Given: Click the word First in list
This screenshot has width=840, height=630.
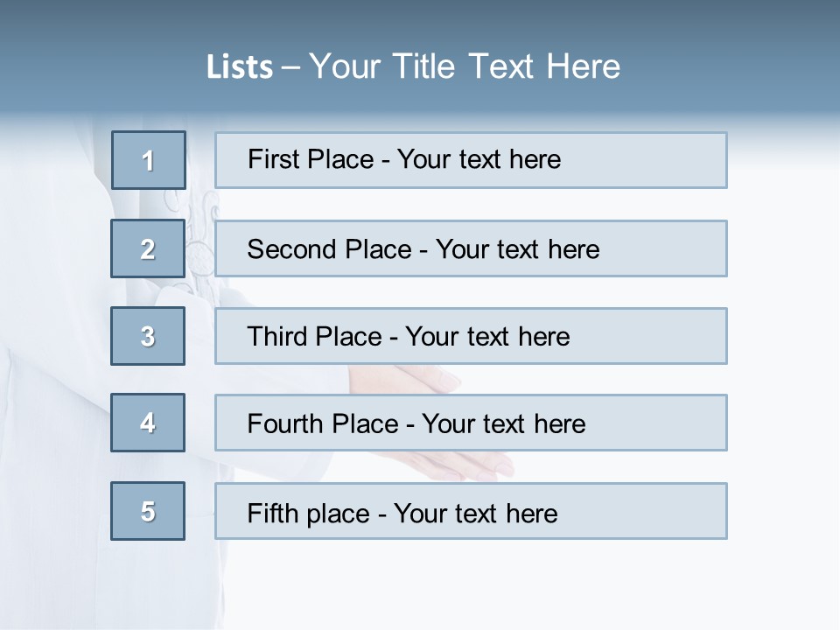Looking at the screenshot, I should (273, 159).
